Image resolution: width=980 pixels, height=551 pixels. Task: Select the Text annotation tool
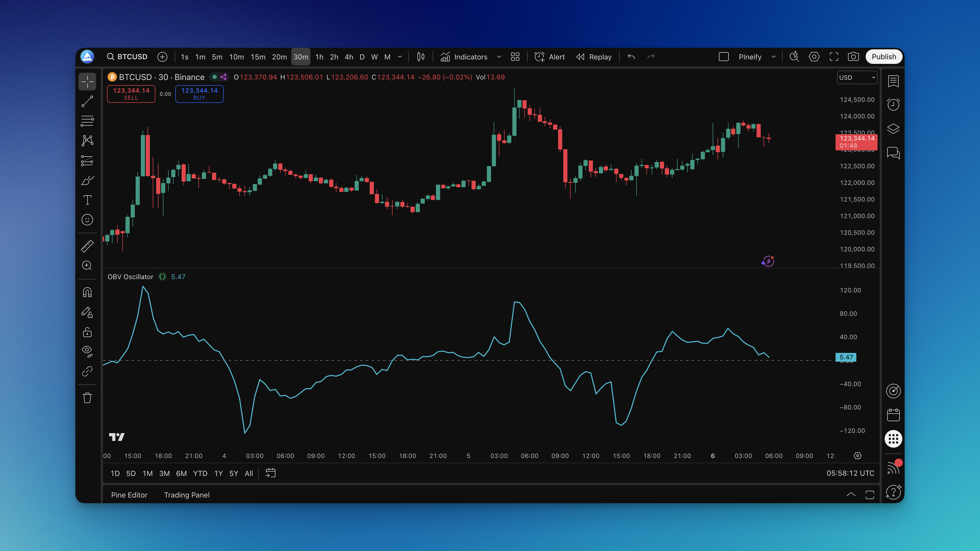tap(87, 200)
